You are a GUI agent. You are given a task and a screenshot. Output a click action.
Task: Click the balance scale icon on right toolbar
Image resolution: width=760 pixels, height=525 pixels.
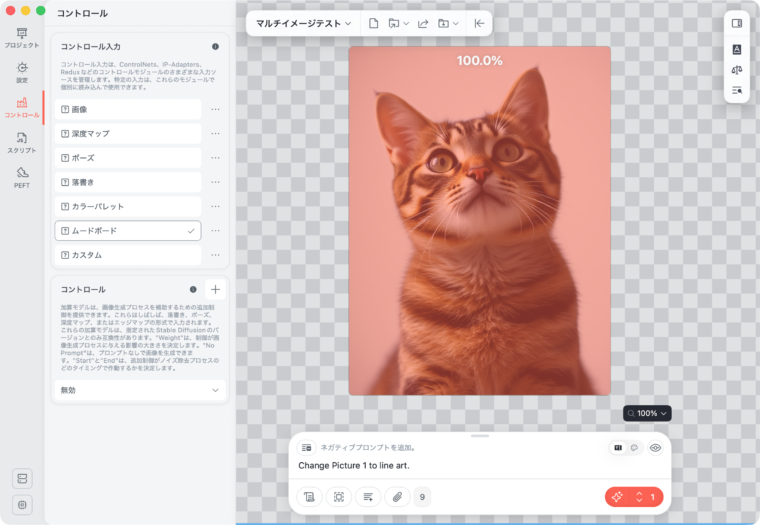[737, 70]
